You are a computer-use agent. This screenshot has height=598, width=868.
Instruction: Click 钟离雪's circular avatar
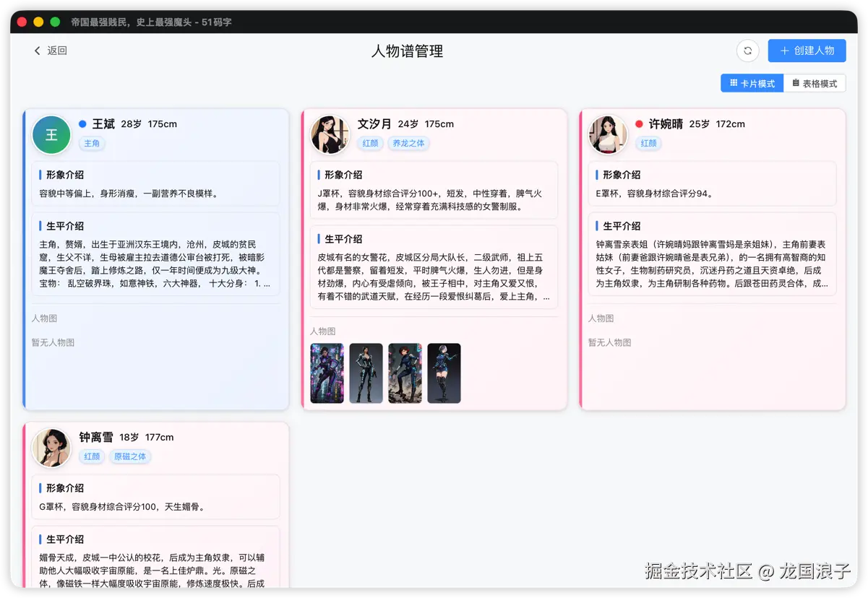[x=51, y=448]
